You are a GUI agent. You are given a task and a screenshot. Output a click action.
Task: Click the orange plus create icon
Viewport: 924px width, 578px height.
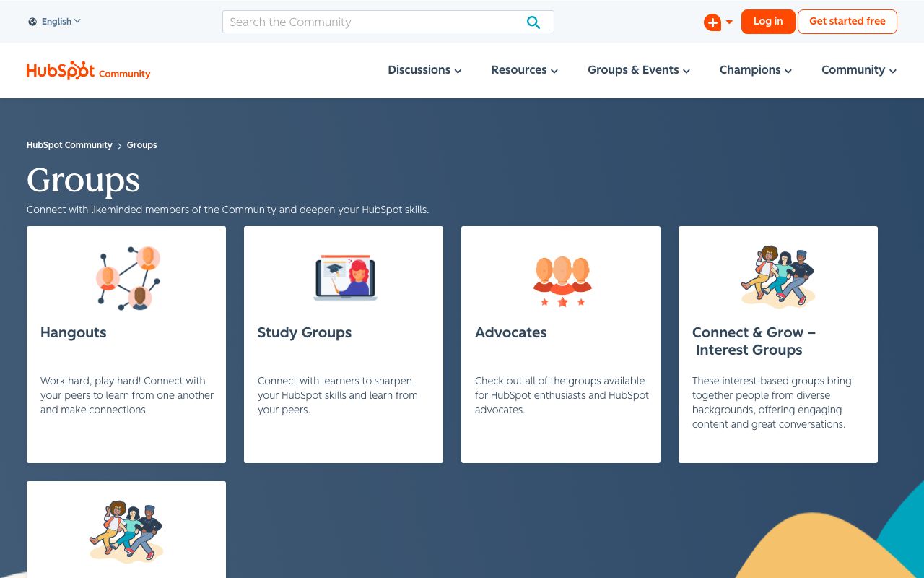coord(712,22)
